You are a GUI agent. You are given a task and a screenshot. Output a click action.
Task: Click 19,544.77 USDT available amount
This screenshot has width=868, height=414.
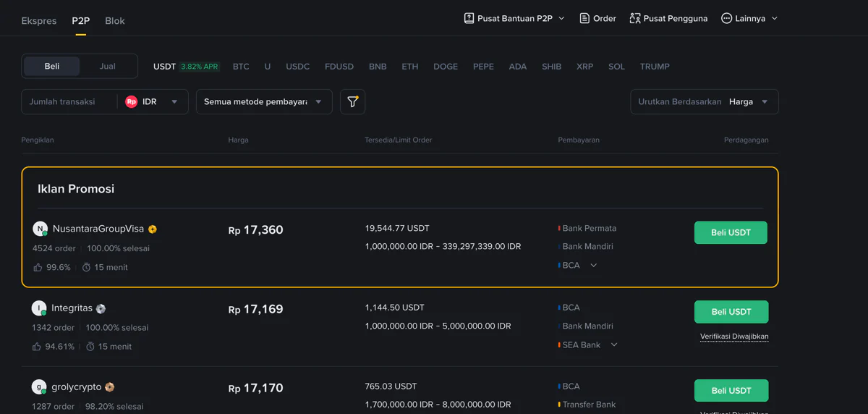coord(397,228)
